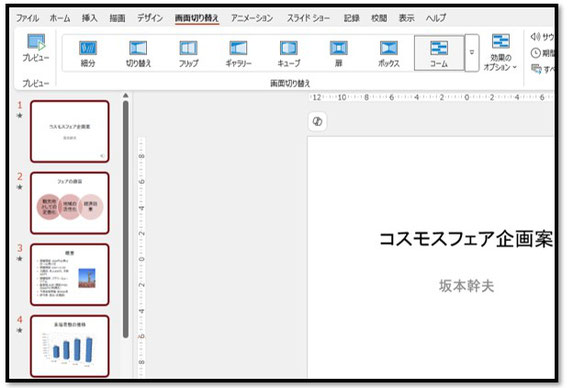Select slide 4 thumbnail with bar chart
Screen dimensions: 573x388
[70, 346]
